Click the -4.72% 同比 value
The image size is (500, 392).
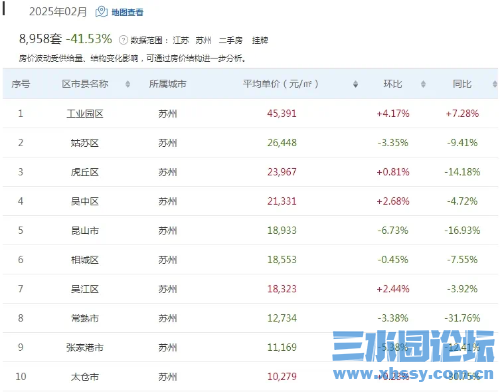pyautogui.click(x=462, y=201)
